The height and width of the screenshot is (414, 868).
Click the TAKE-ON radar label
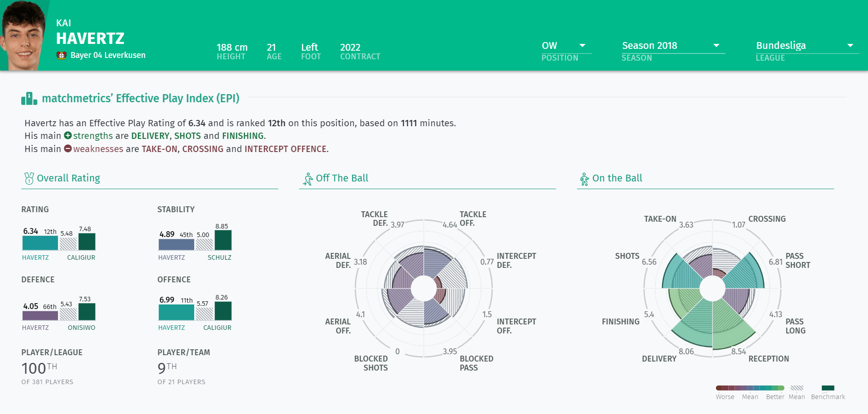660,219
